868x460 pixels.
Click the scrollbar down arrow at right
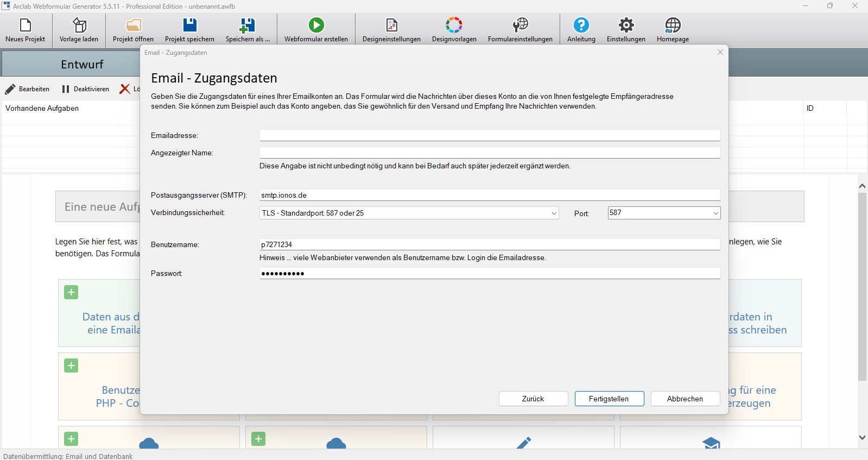pos(862,437)
